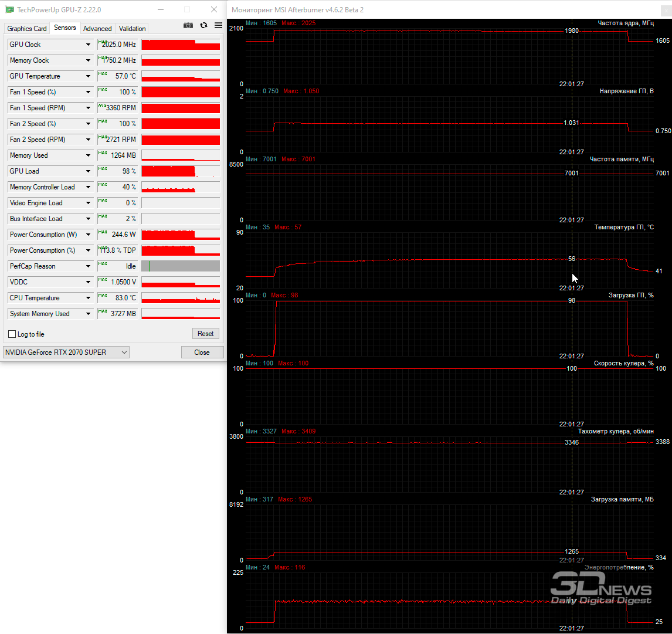Click the Memory Clock 1750.2 MHz value
672x634 pixels.
[x=117, y=60]
